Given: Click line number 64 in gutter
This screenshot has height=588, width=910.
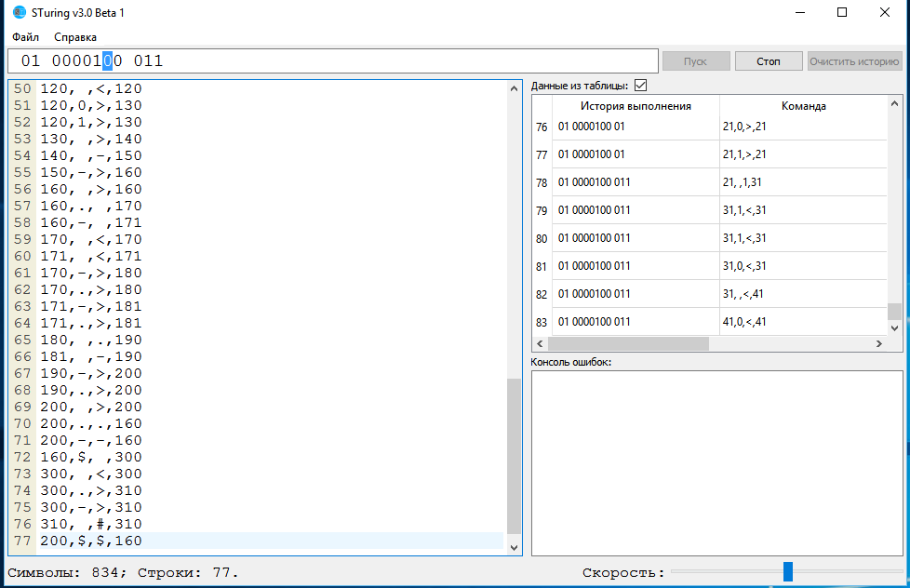Looking at the screenshot, I should [x=22, y=324].
